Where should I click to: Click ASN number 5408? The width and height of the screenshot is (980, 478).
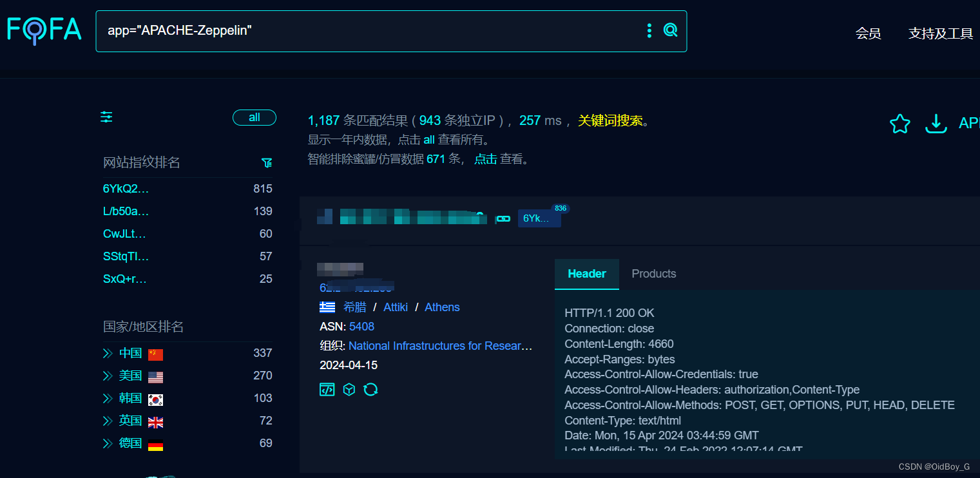tap(361, 327)
